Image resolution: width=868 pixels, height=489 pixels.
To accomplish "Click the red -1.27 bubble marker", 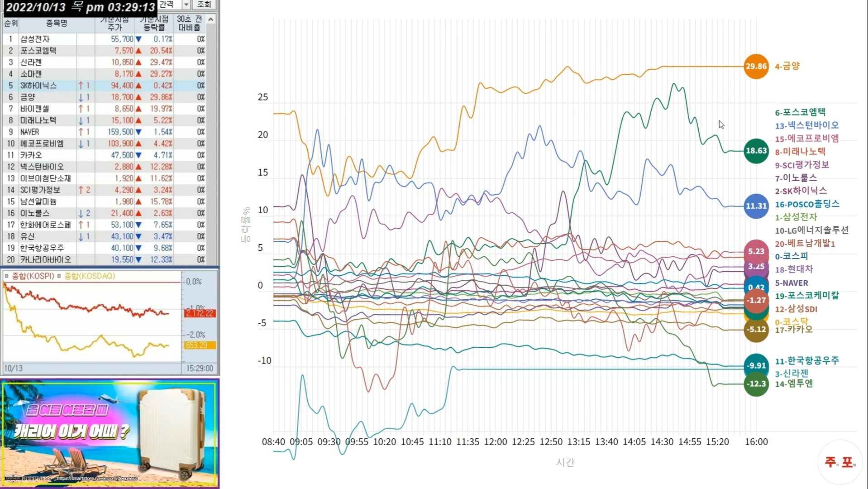I will pyautogui.click(x=756, y=301).
